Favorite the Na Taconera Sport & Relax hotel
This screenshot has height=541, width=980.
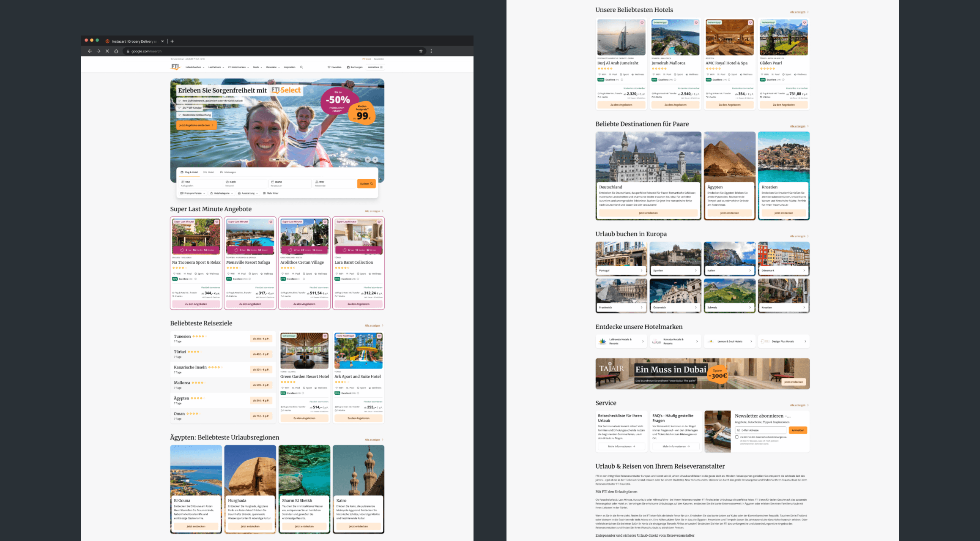[216, 222]
